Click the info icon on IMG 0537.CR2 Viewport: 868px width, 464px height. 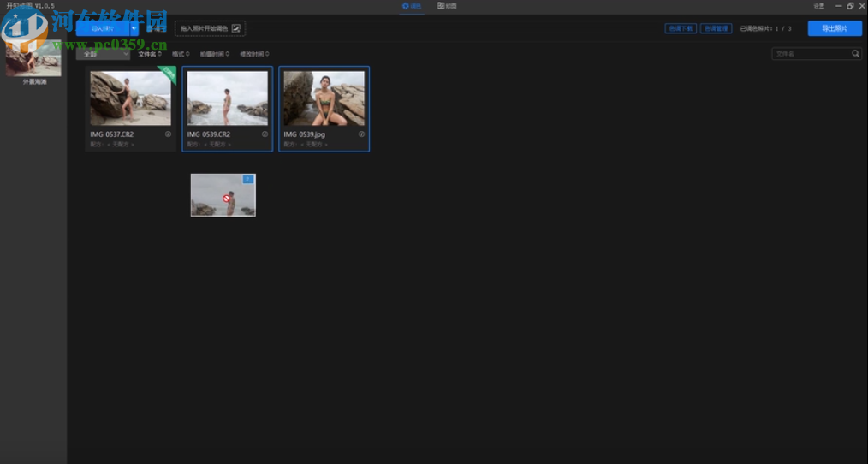[x=168, y=134]
